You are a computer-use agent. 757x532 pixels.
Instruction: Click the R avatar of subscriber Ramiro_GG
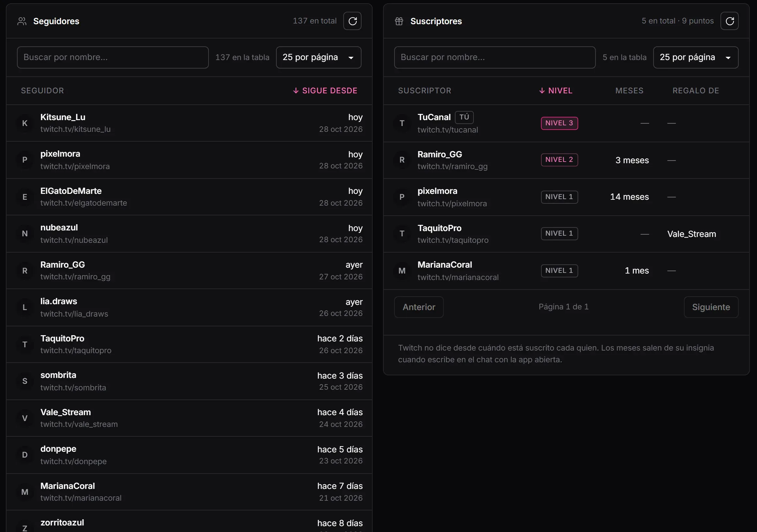(402, 160)
